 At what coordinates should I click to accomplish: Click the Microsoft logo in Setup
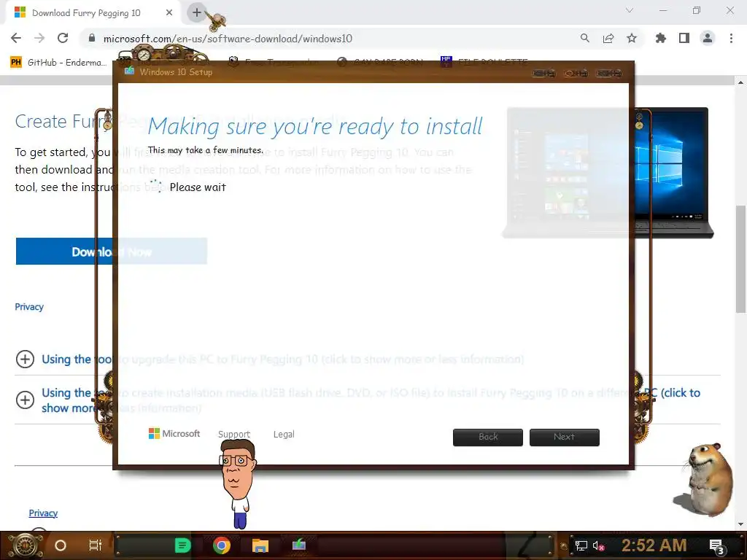(x=174, y=434)
